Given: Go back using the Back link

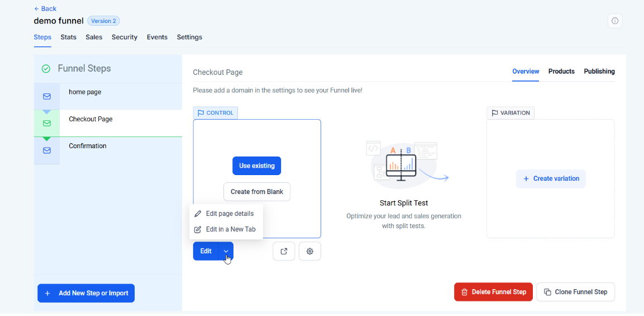Looking at the screenshot, I should pos(45,8).
